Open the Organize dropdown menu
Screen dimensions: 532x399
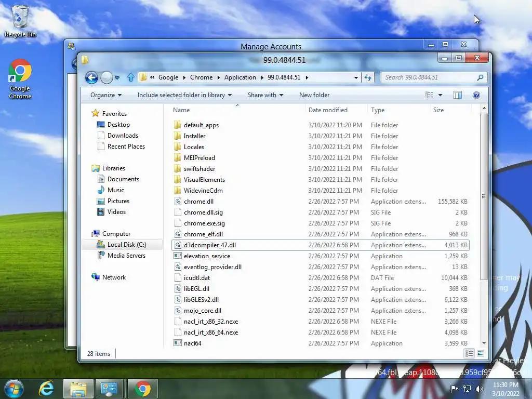pyautogui.click(x=106, y=95)
